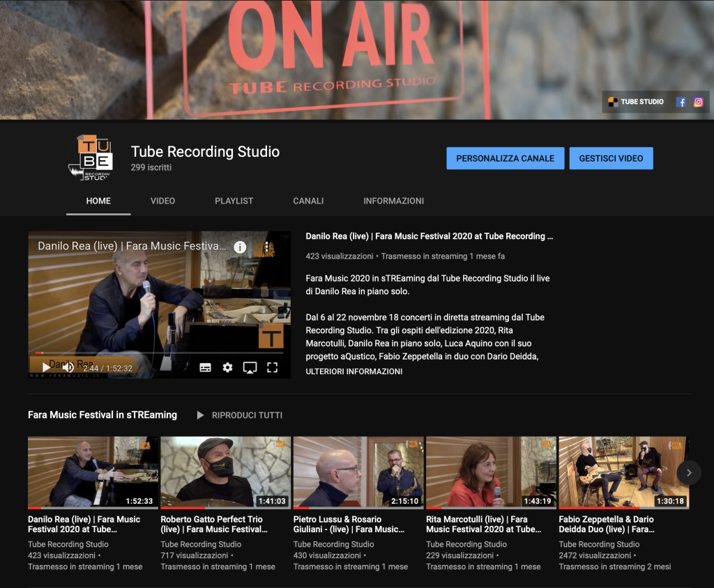Screen dimensions: 714x588
Task: Switch to the VIDEO tab
Action: pos(163,201)
